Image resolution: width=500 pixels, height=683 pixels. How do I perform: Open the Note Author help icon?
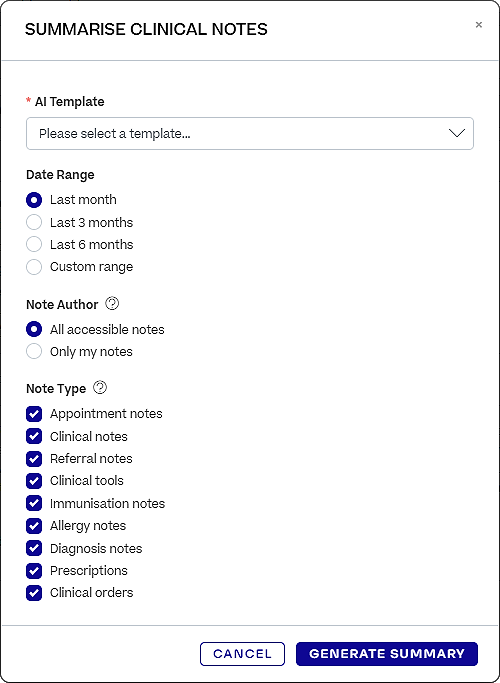coord(112,304)
